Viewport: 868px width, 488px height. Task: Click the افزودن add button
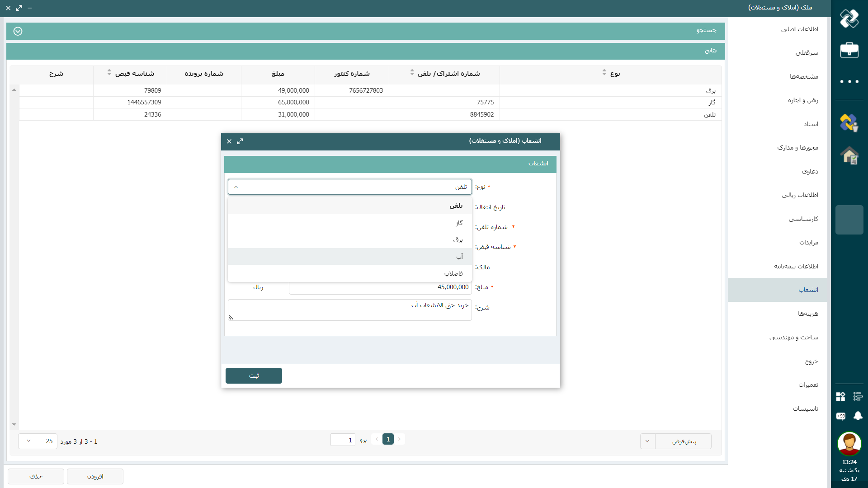pos(95,476)
